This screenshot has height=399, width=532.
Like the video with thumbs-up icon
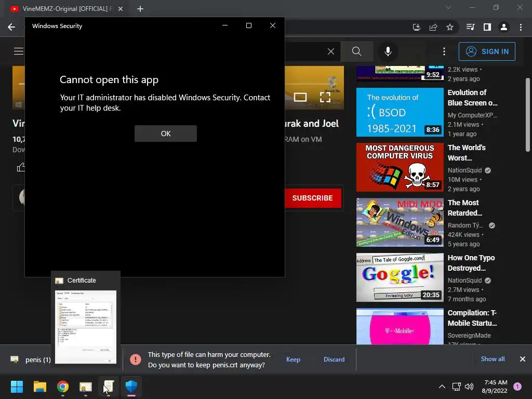[x=21, y=167]
